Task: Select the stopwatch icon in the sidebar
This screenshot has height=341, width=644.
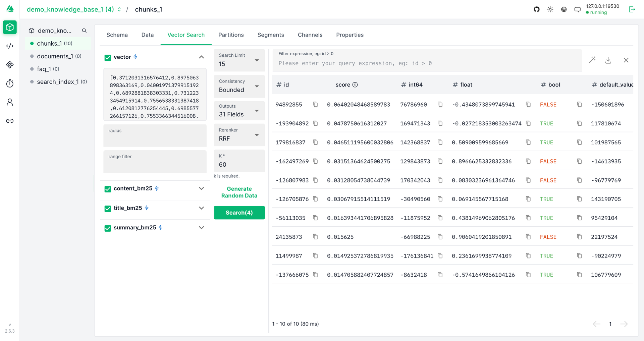Action: coord(10,83)
